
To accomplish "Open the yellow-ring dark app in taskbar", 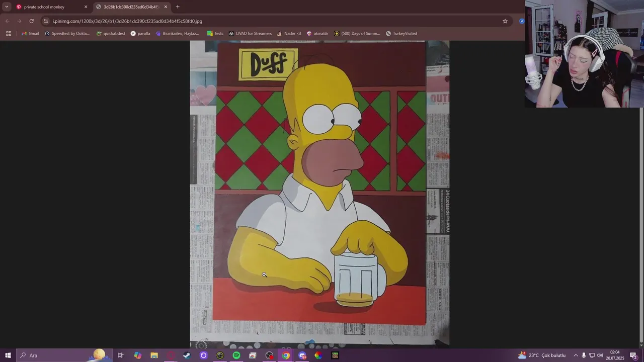I will point(220,355).
